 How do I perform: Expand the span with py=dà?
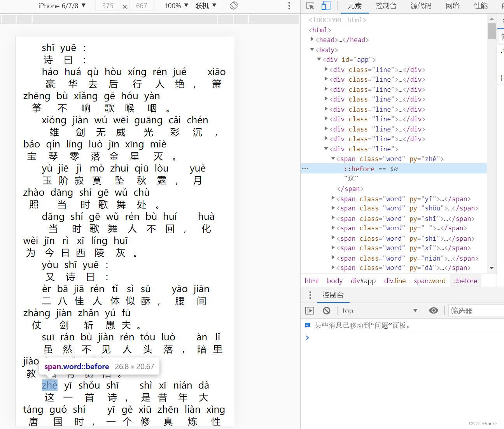[333, 268]
